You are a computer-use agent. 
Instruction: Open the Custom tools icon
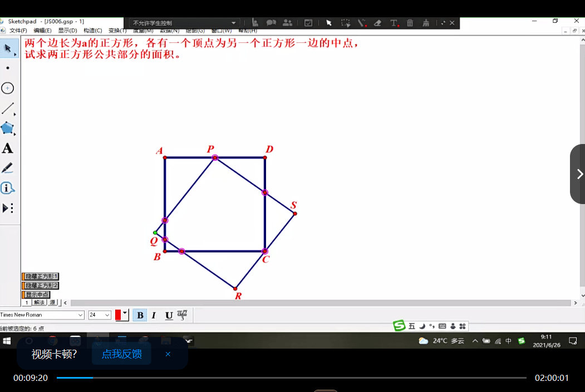pyautogui.click(x=8, y=208)
